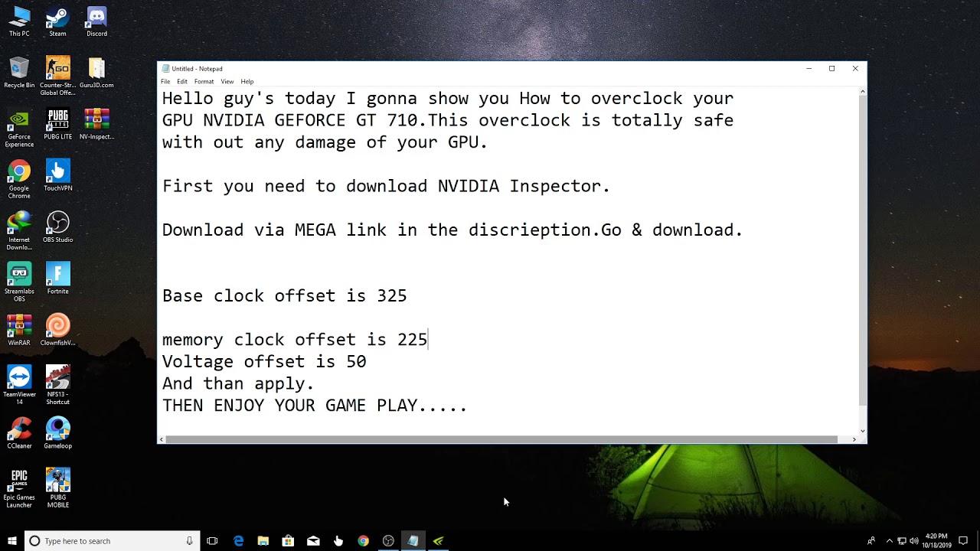
Task: Open Notepad Help menu
Action: point(247,81)
